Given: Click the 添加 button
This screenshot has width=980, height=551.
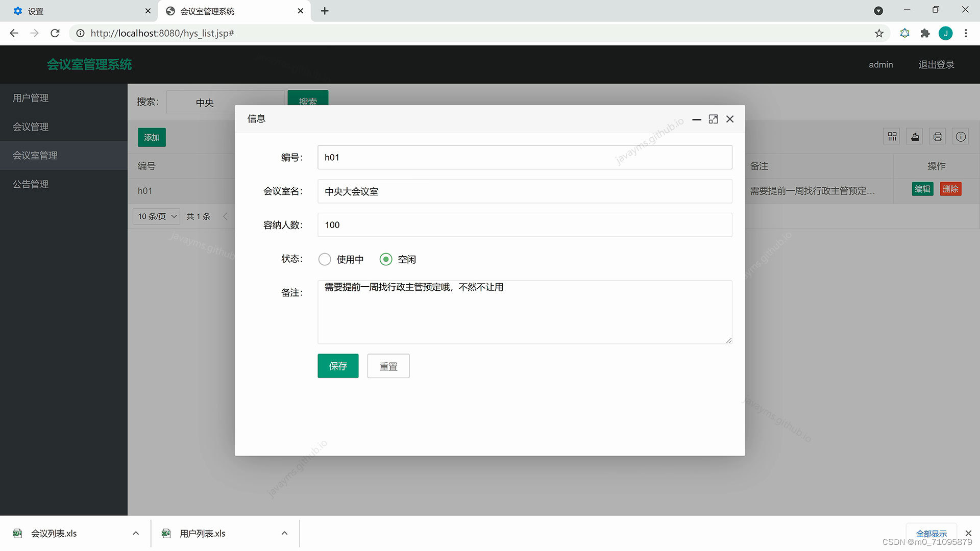Looking at the screenshot, I should [x=152, y=137].
